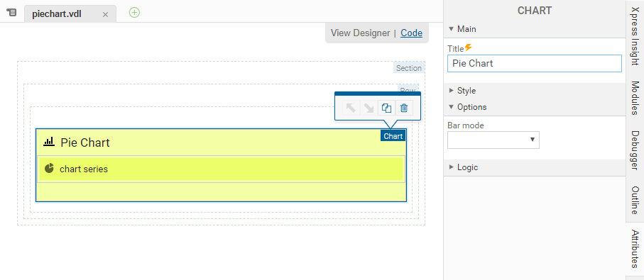Screen dimensions: 644x280
Task: Click the lightning bolt icon next to Title
Action: [x=468, y=48]
